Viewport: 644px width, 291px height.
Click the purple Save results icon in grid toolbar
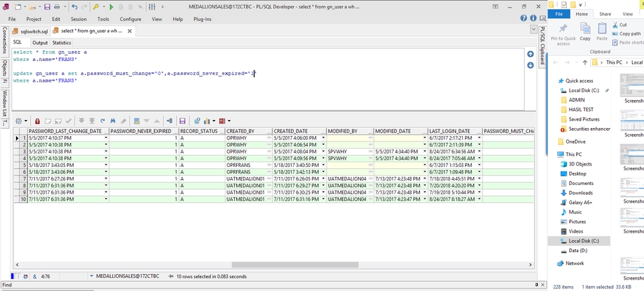(x=182, y=121)
